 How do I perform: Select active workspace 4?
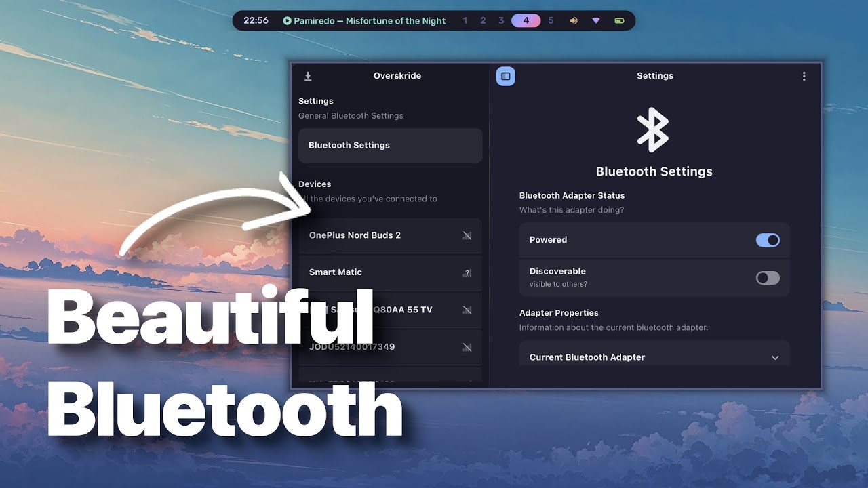coord(526,21)
